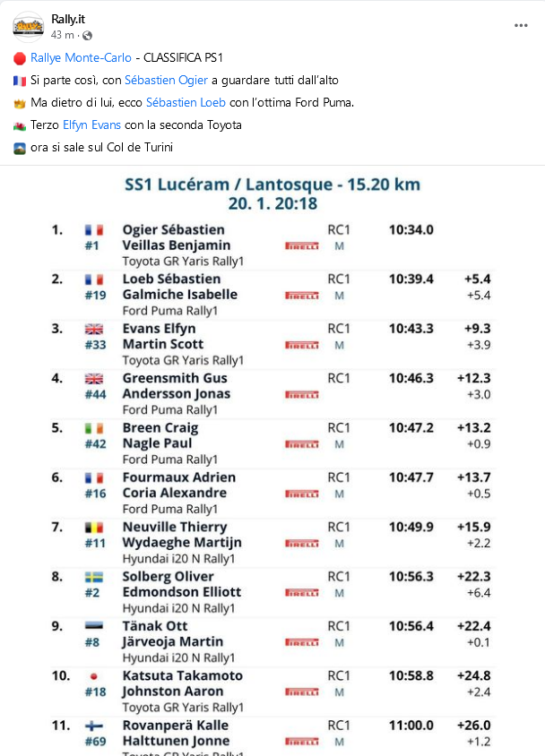Click the Finnish flag beside Rovanperä Kalle
Screen dimensions: 545x756
point(93,726)
